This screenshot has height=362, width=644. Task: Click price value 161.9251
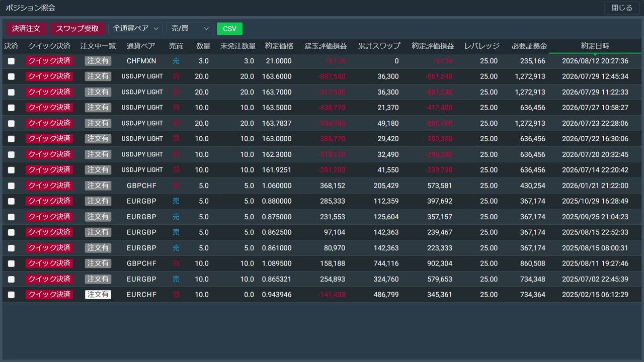click(277, 170)
